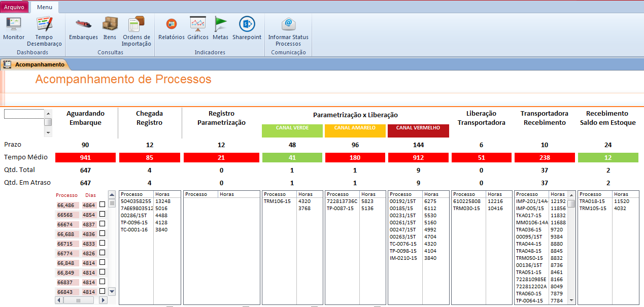Click the green Tempo Médio cell 41

tap(292, 157)
